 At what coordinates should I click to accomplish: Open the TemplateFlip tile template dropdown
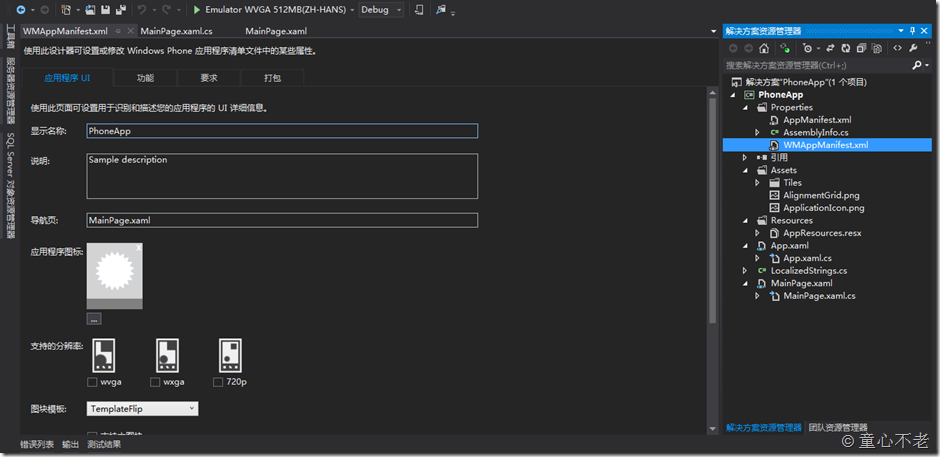click(x=143, y=409)
